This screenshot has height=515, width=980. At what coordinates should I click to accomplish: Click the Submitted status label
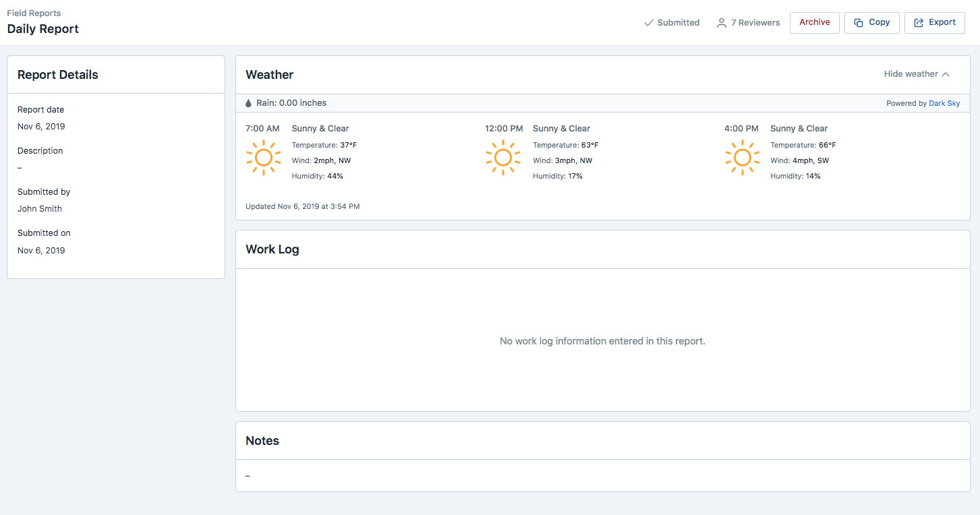click(x=679, y=22)
